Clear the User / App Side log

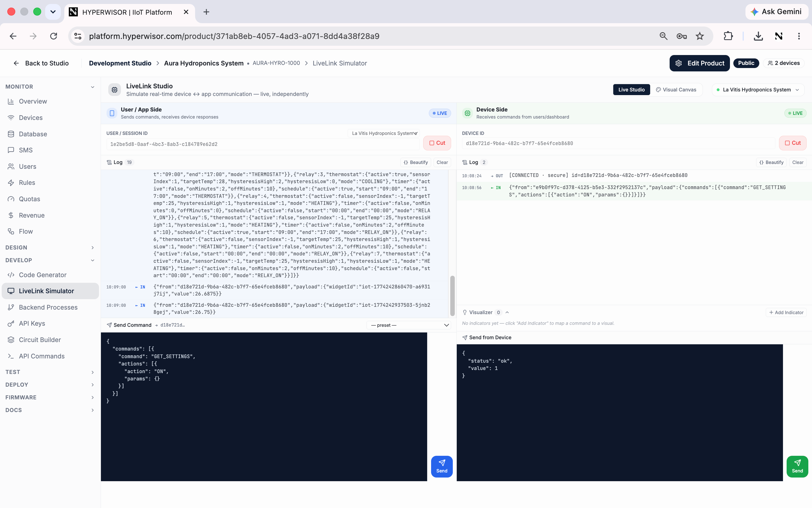point(442,163)
